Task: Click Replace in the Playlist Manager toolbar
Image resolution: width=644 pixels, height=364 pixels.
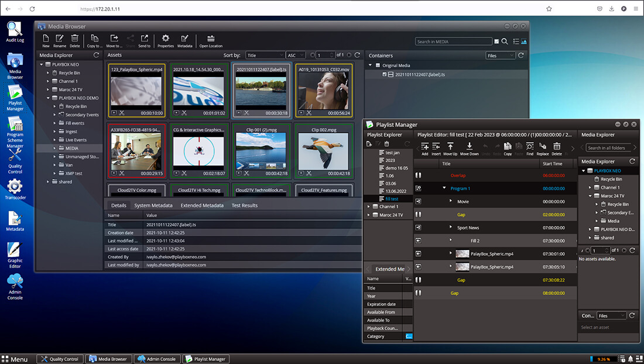Action: coord(543,149)
